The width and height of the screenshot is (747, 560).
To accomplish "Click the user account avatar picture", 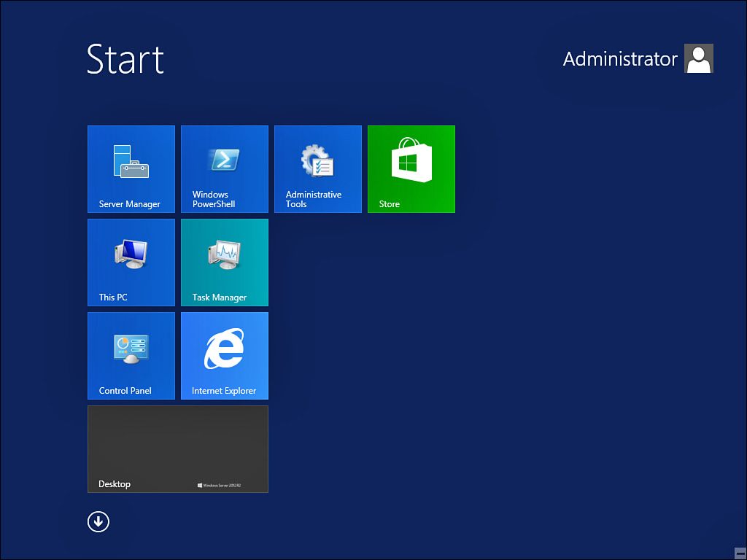I will pyautogui.click(x=698, y=59).
